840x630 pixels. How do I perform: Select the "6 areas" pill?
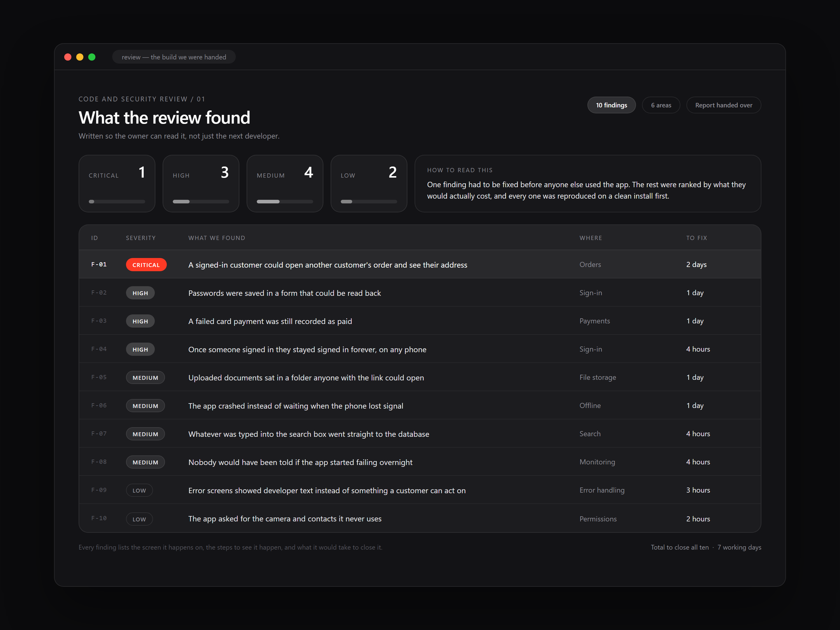coord(661,105)
